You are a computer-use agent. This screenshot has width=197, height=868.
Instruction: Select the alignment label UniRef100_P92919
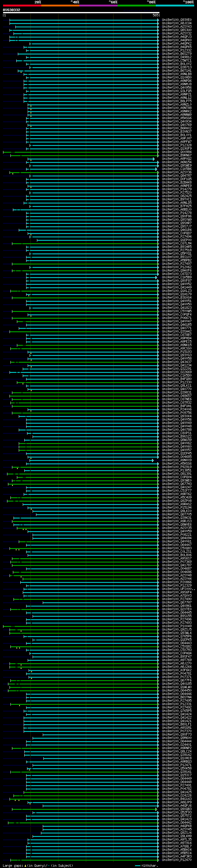point(177,467)
